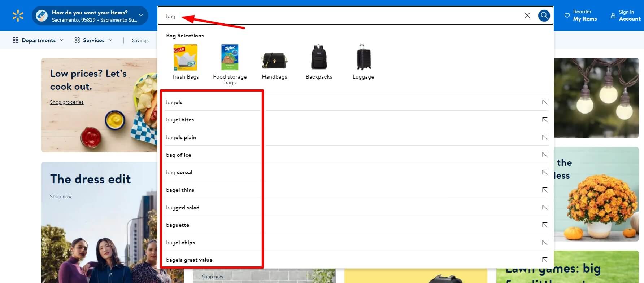Select the bagel bites suggestion
This screenshot has height=283, width=644.
(x=180, y=120)
